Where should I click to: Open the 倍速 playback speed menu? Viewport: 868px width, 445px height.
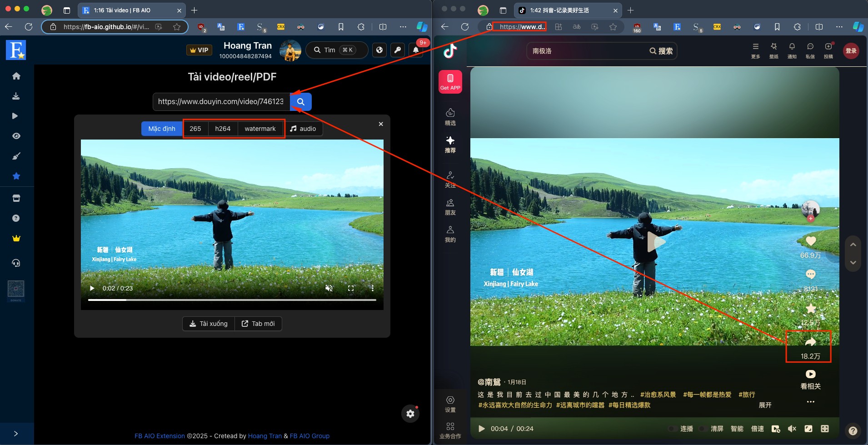tap(757, 429)
